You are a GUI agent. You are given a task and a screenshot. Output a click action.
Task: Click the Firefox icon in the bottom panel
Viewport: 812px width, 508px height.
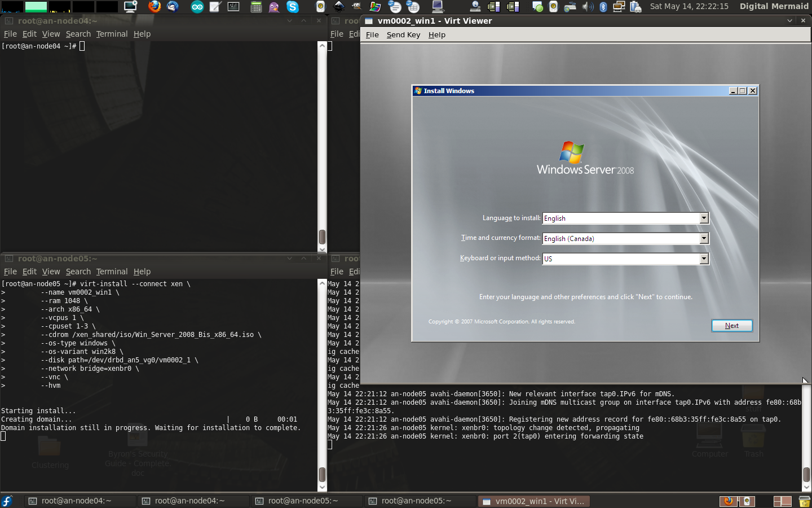click(729, 501)
